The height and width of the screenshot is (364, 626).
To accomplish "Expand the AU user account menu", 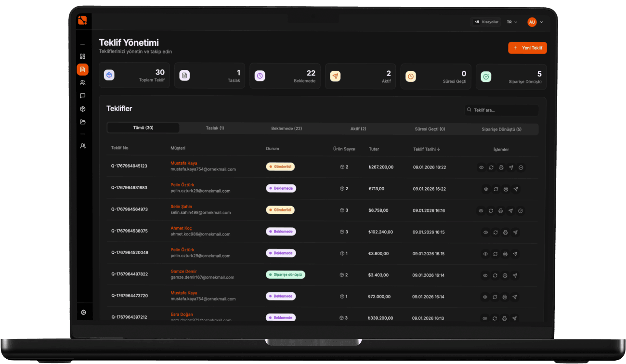I will [535, 22].
